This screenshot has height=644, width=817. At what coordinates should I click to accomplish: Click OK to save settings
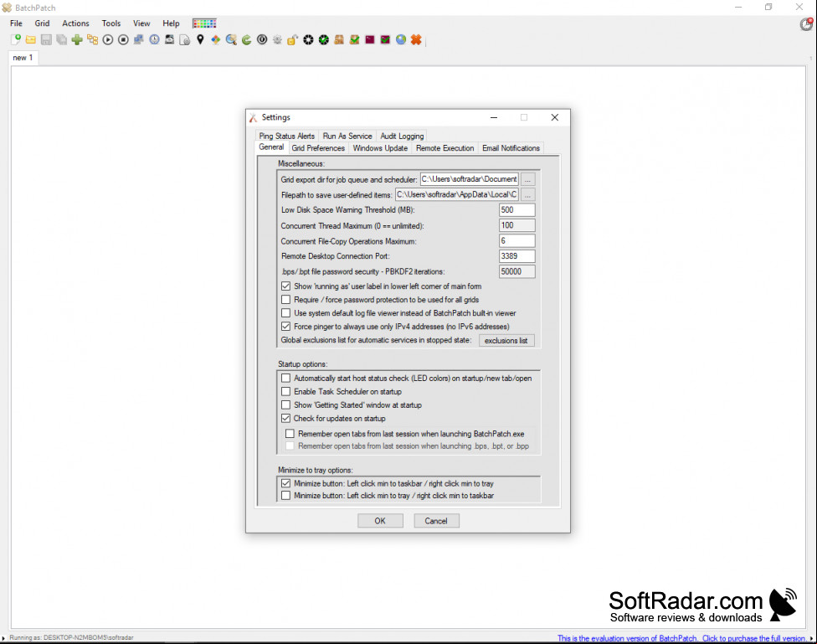[380, 521]
